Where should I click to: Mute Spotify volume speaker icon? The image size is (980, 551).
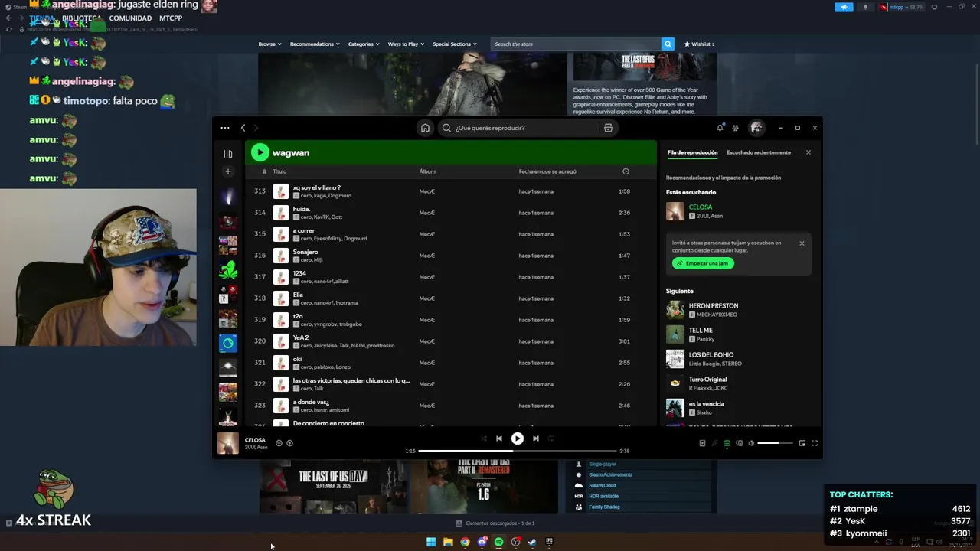751,443
